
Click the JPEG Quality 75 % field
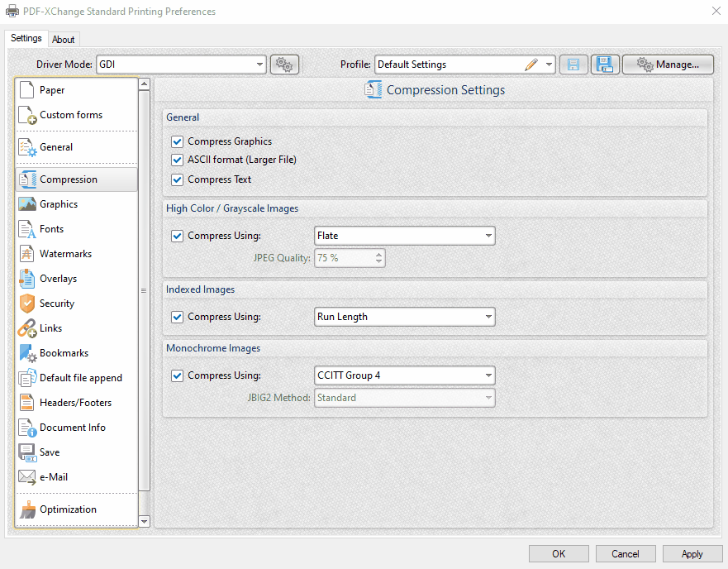click(350, 258)
